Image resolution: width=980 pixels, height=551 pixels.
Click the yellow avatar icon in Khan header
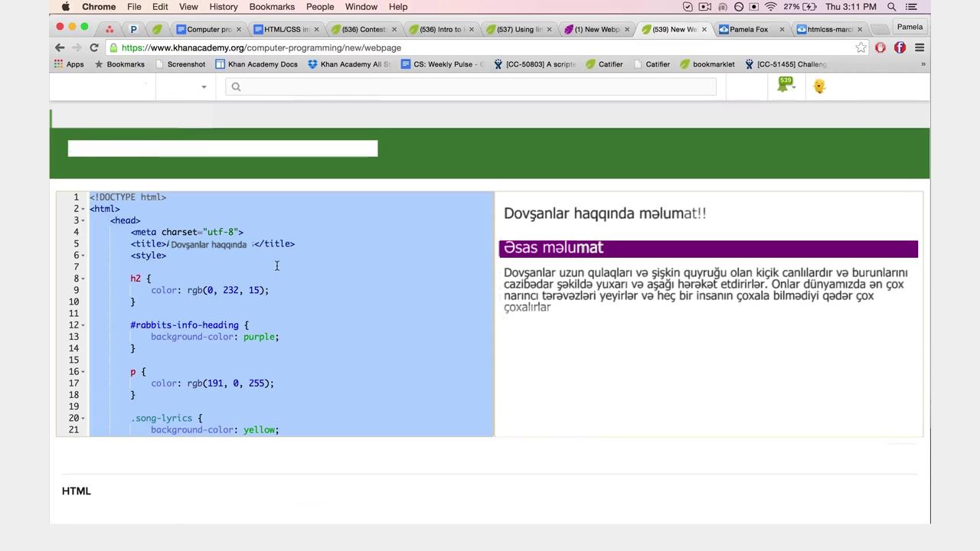pyautogui.click(x=819, y=86)
